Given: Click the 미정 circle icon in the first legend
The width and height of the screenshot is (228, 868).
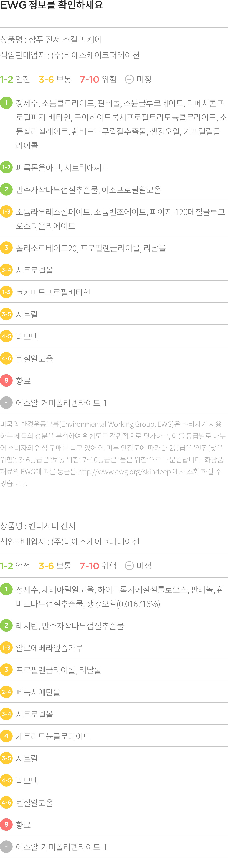Looking at the screenshot, I should coord(130,80).
